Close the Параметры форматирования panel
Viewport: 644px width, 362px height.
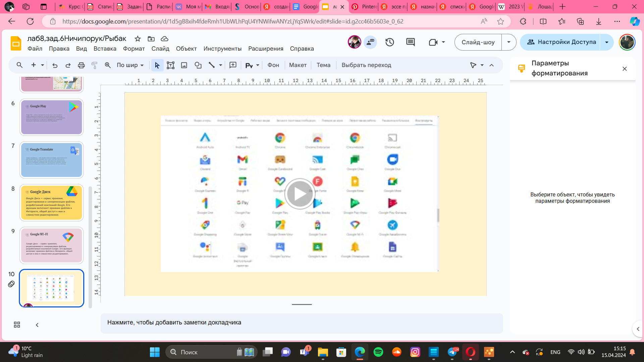[x=625, y=69]
